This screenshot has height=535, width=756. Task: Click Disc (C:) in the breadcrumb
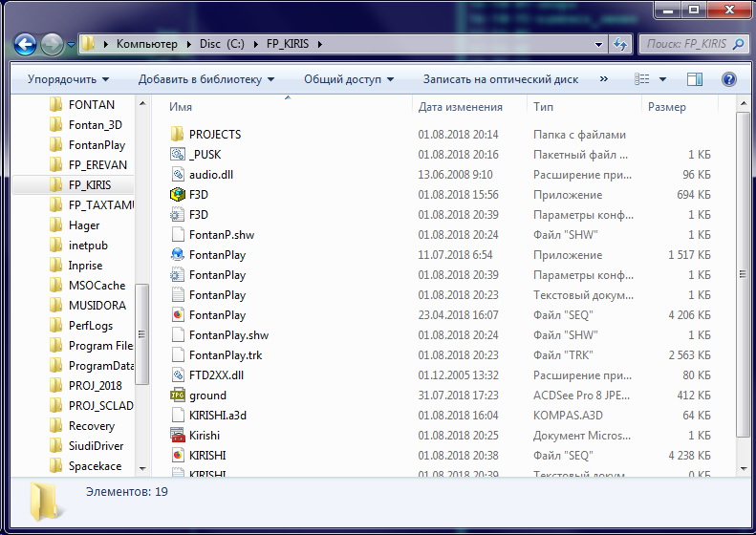coord(222,44)
